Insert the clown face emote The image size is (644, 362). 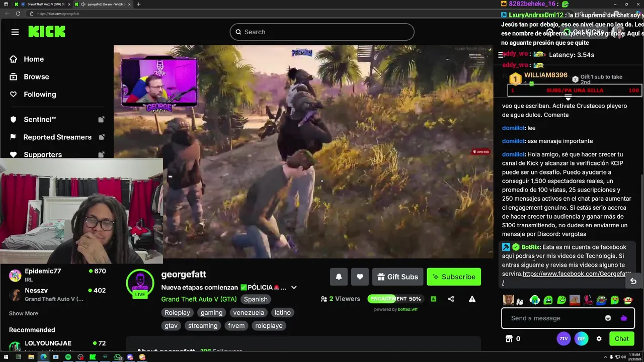coord(628,300)
